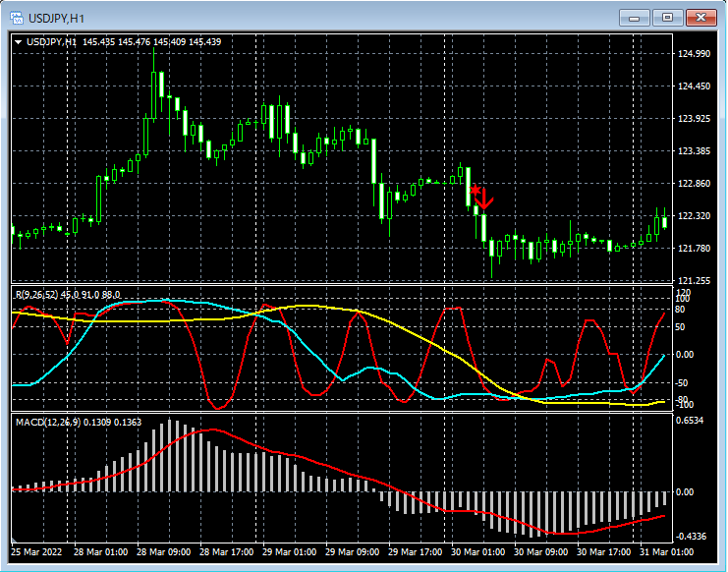Click the chart icon in the title bar
The height and width of the screenshot is (572, 728).
coord(17,19)
